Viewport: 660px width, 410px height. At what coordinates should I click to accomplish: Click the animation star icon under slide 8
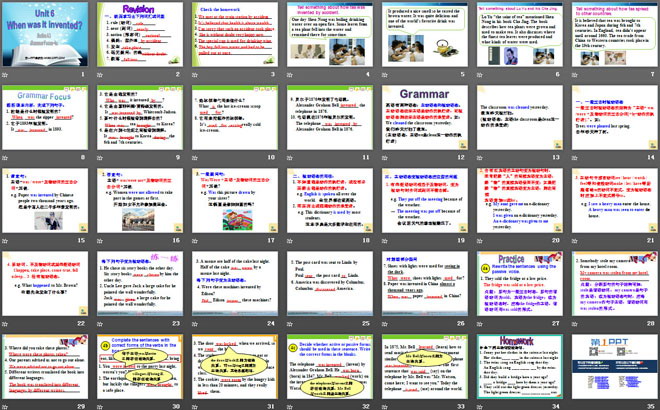[x=5, y=158]
